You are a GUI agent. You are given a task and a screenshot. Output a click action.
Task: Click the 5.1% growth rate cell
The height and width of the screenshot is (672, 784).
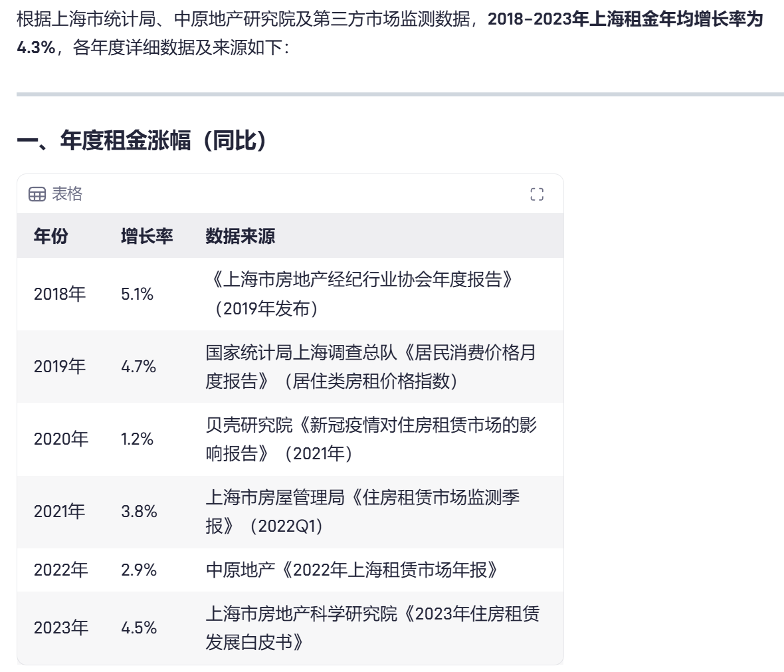click(138, 294)
